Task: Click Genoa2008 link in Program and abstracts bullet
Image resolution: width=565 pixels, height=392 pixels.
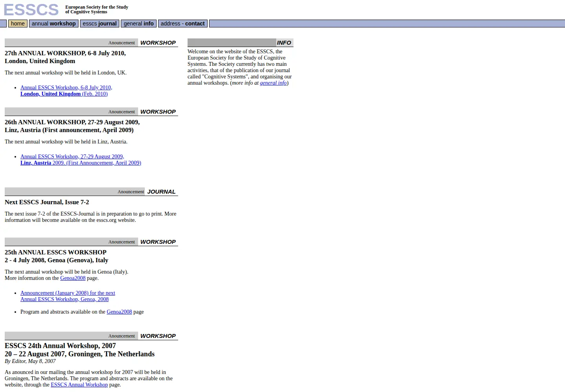Action: (119, 312)
